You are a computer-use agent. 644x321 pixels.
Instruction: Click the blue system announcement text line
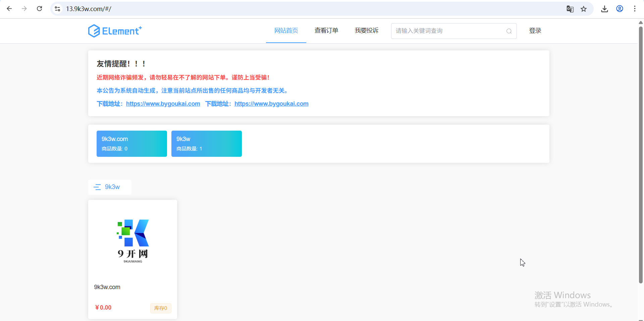(192, 91)
